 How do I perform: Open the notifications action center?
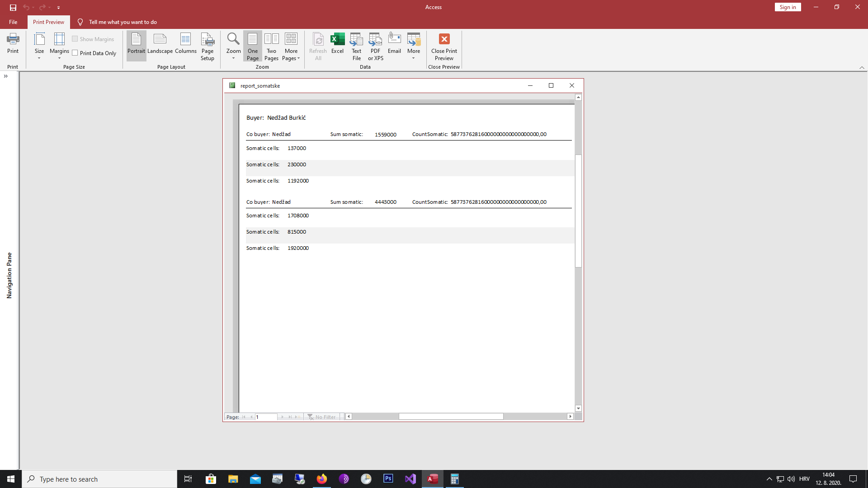(853, 479)
